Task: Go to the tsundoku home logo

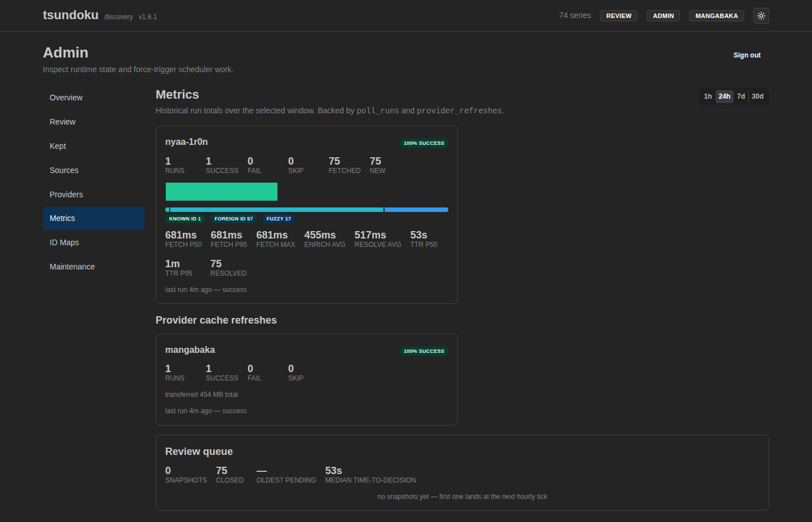Action: coord(70,15)
